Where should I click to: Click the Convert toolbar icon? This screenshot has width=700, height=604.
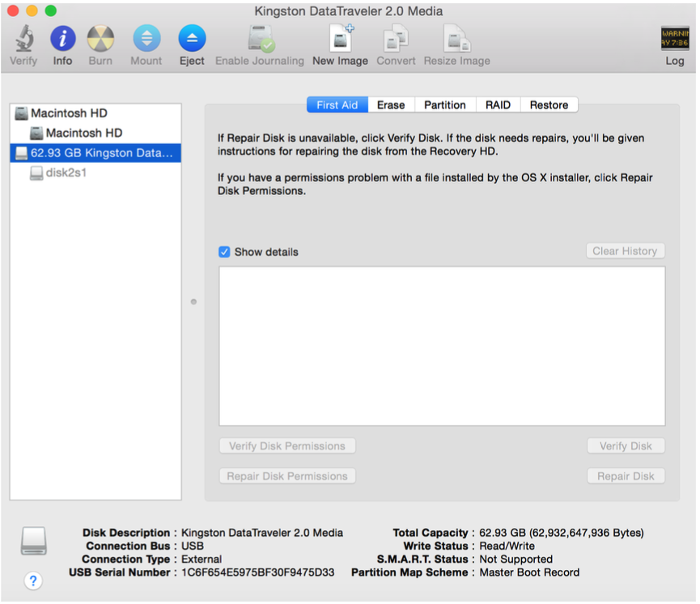(x=396, y=38)
